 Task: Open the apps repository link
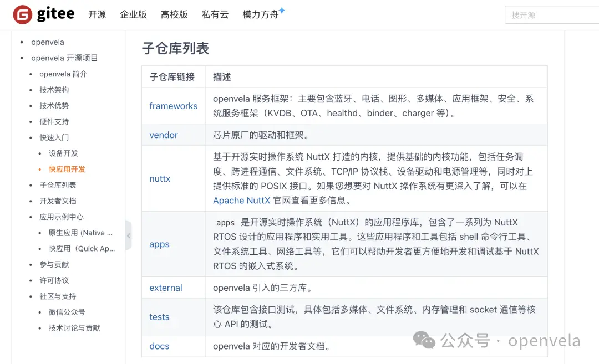pos(159,244)
